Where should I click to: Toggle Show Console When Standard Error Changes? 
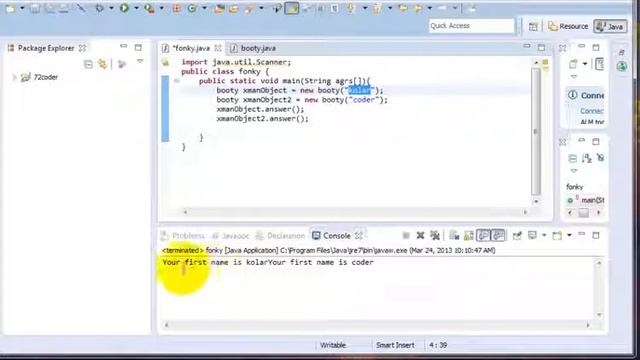point(498,236)
